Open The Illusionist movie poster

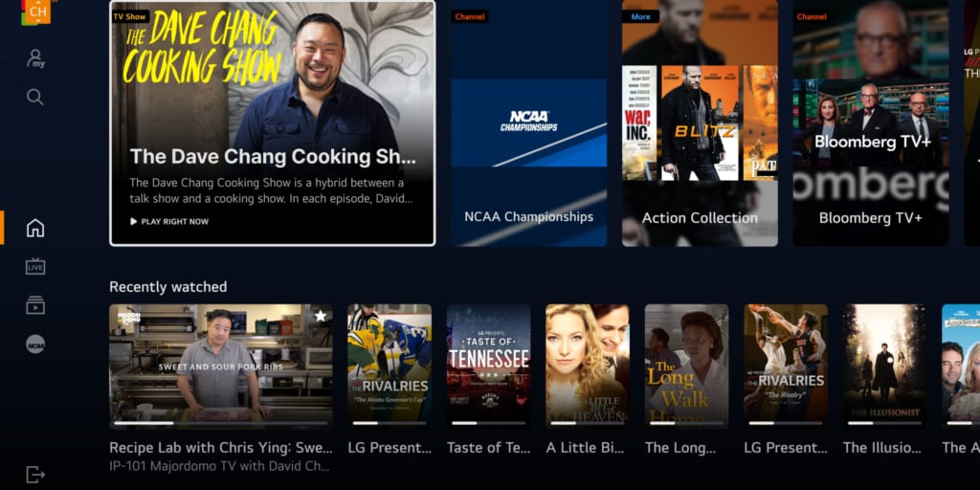coord(885,367)
